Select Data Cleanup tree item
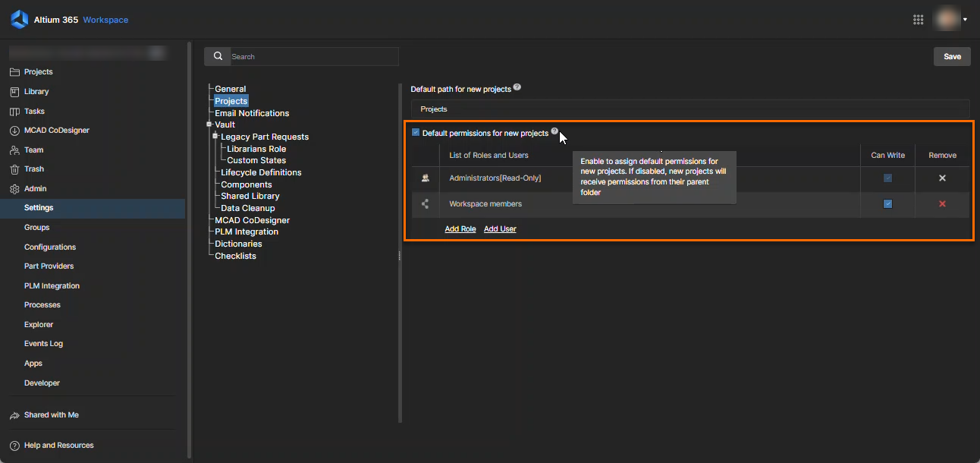The height and width of the screenshot is (463, 980). [x=248, y=208]
